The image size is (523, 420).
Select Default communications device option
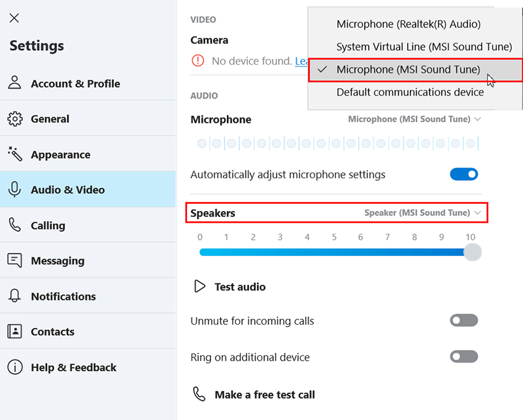point(415,92)
